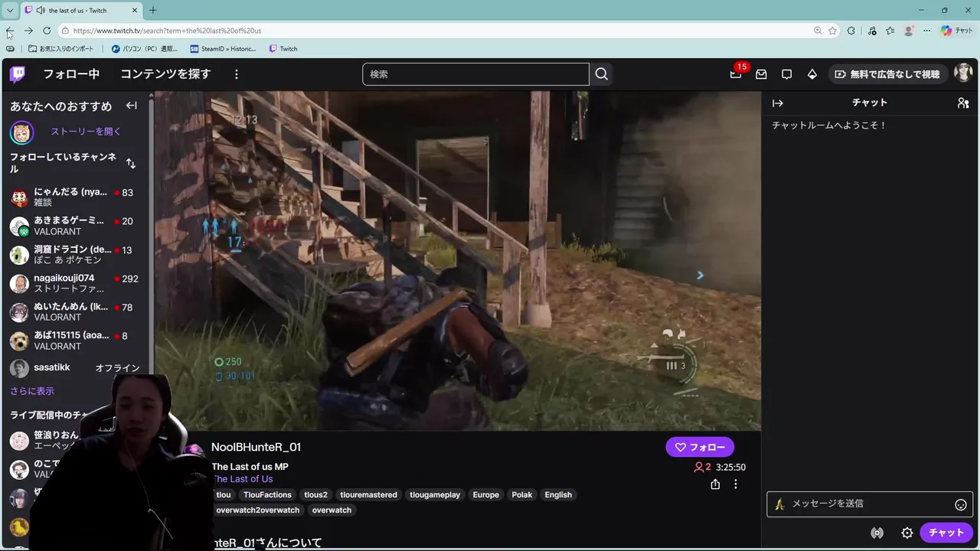Select the overwatch tag
The image size is (980, 551).
point(332,510)
